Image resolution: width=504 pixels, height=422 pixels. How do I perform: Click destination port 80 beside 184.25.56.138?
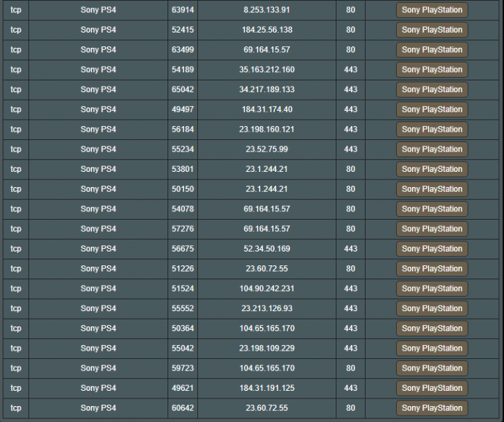pos(350,30)
